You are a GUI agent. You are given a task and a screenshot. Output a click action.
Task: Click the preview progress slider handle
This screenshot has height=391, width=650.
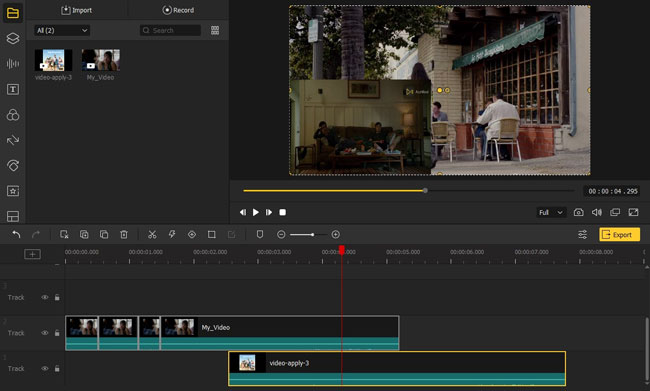[425, 190]
